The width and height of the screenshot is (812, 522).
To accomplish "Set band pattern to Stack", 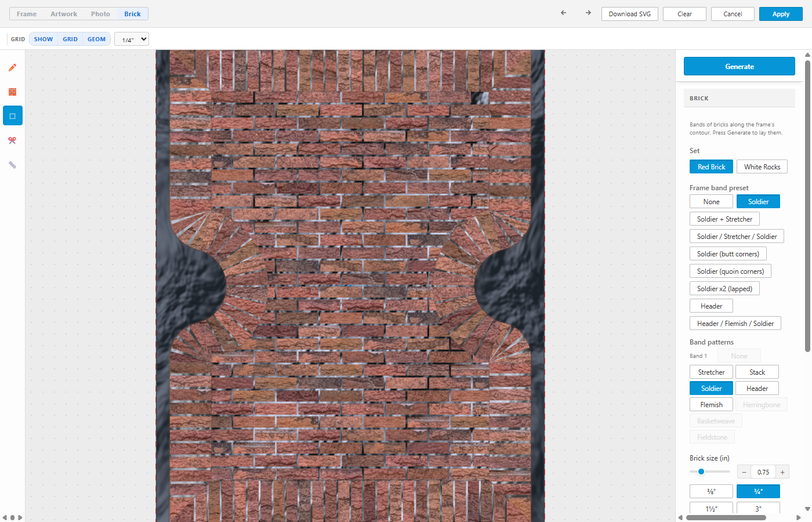I will click(x=757, y=372).
